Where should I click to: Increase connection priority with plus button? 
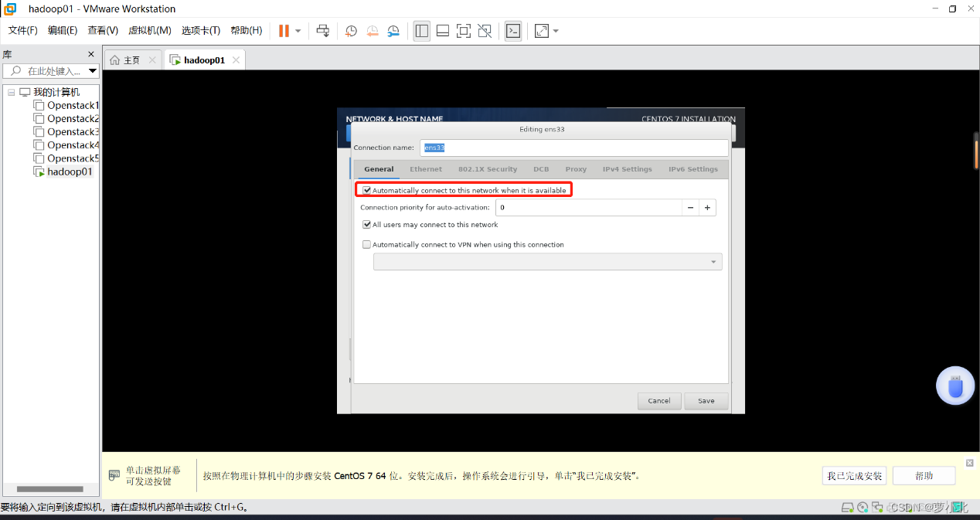pyautogui.click(x=707, y=208)
